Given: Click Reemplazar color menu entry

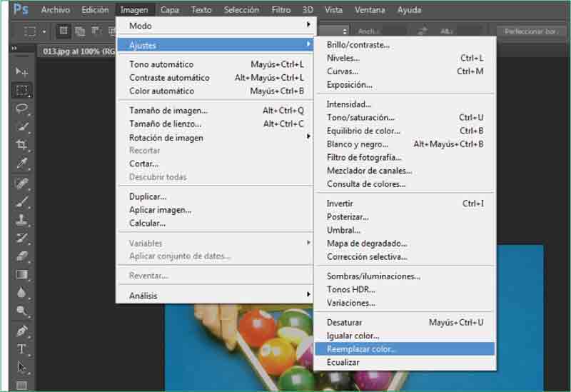Looking at the screenshot, I should (x=361, y=349).
